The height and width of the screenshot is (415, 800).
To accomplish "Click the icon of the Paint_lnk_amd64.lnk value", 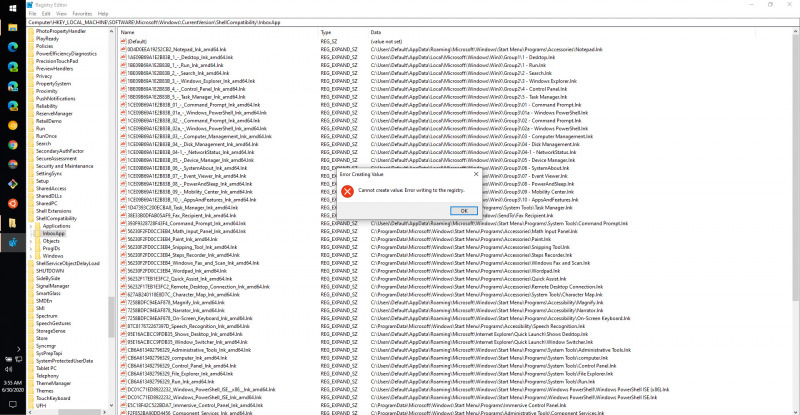I will (x=123, y=239).
